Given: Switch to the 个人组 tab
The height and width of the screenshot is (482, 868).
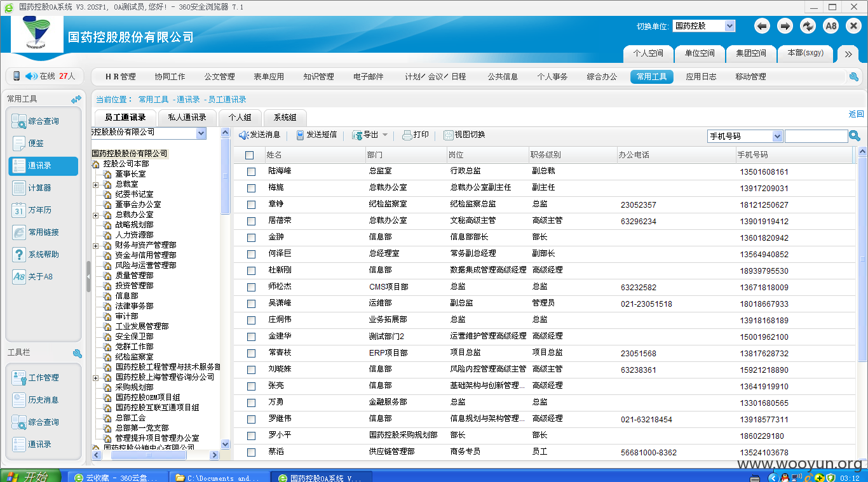Looking at the screenshot, I should point(240,117).
